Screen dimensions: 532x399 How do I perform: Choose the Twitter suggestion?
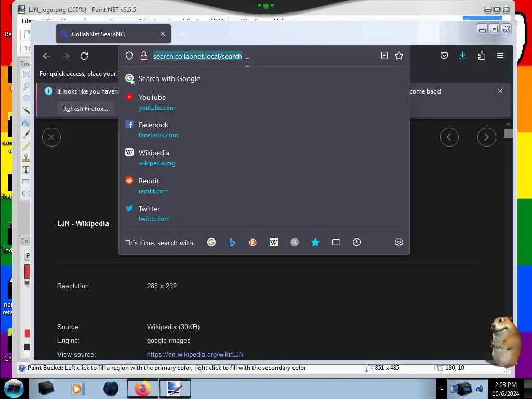[x=264, y=214]
